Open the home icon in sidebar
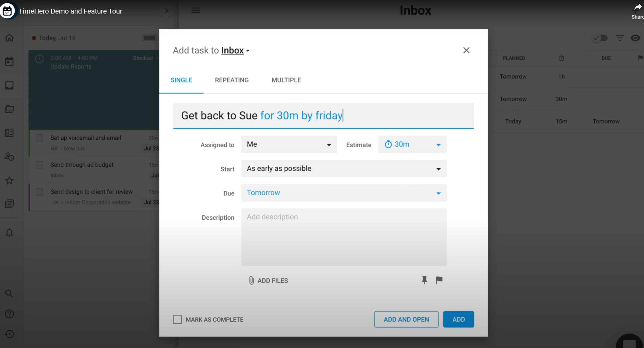This screenshot has width=644, height=348. pos(9,38)
